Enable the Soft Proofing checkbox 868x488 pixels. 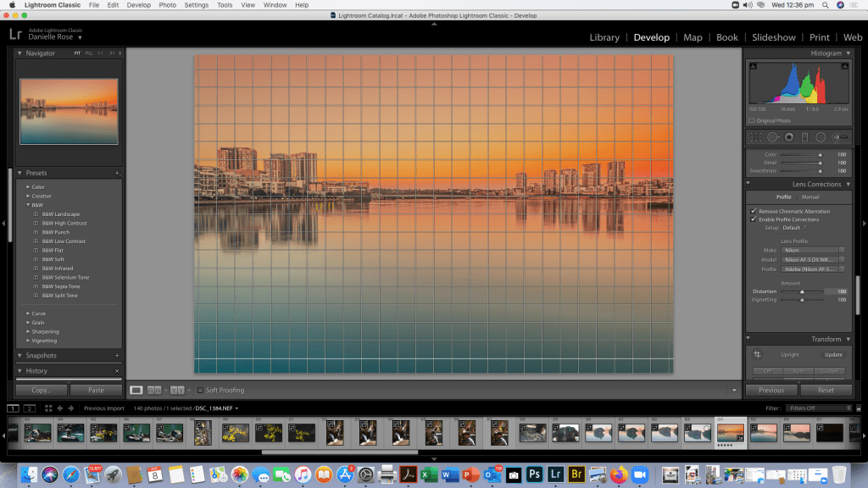tap(200, 391)
